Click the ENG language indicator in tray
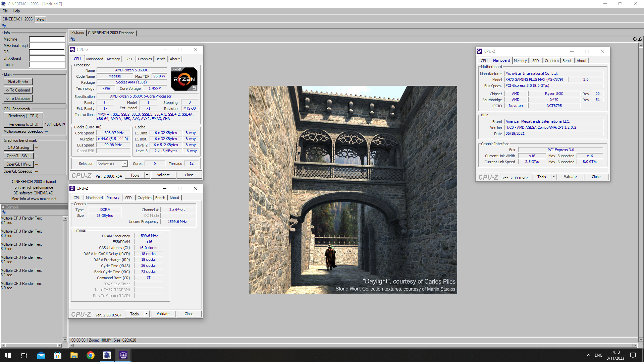This screenshot has height=362, width=644. tap(598, 355)
